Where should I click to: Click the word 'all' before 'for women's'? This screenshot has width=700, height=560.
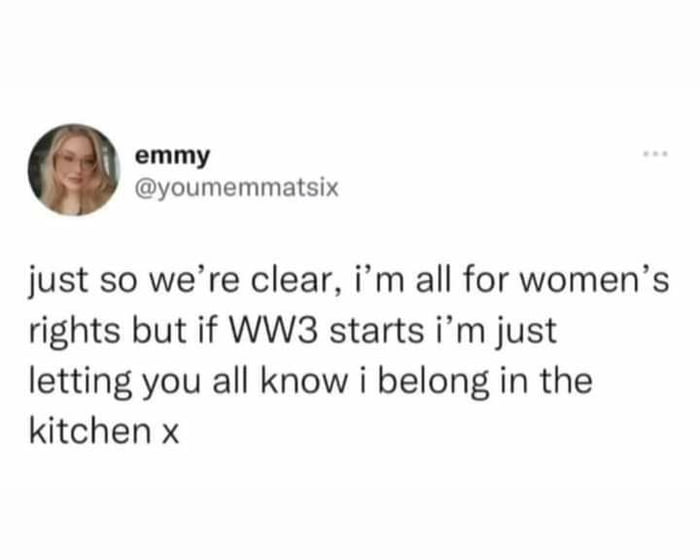point(432,282)
